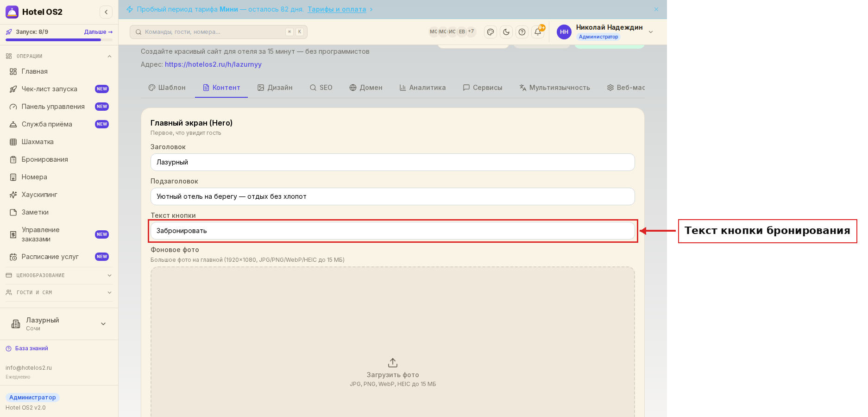This screenshot has height=417, width=868.
Task: Click the Hotel OS2 logo icon
Action: pyautogui.click(x=12, y=12)
